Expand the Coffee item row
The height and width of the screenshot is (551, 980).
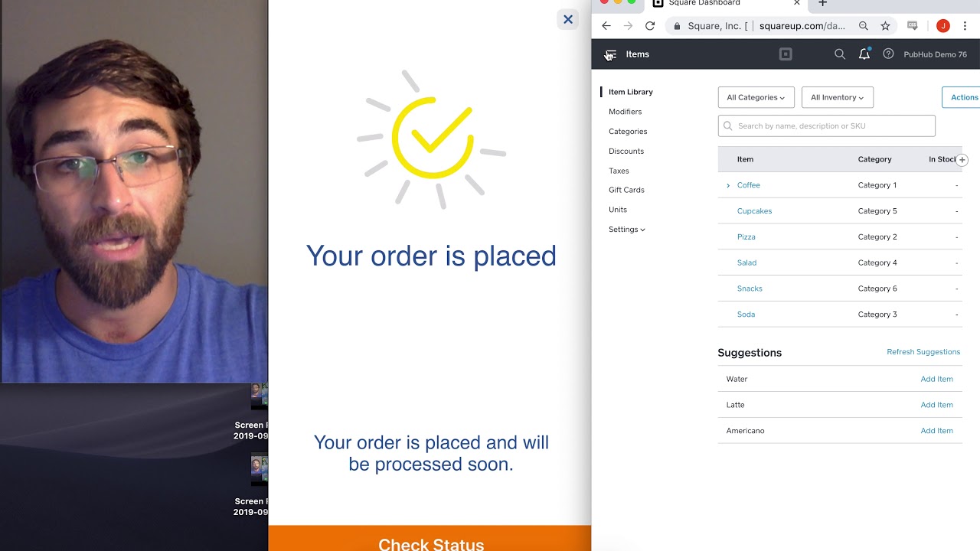coord(728,185)
